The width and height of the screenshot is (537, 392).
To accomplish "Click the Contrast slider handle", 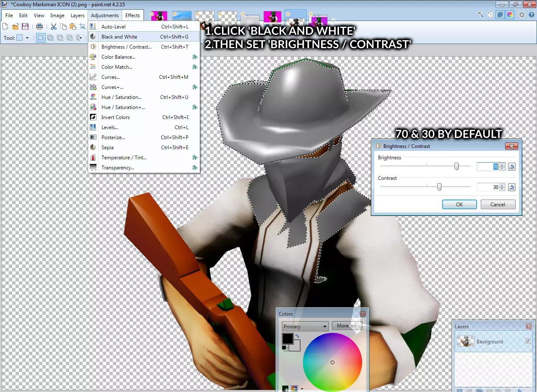I will (x=439, y=187).
